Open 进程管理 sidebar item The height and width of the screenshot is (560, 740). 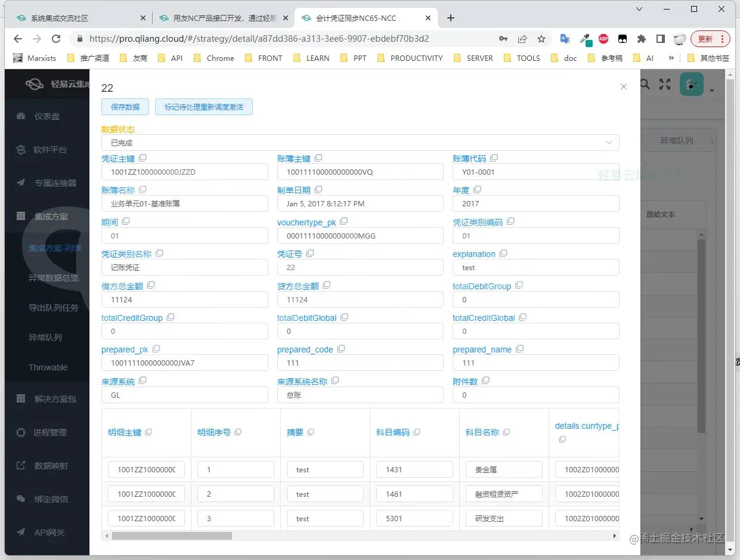pyautogui.click(x=47, y=432)
